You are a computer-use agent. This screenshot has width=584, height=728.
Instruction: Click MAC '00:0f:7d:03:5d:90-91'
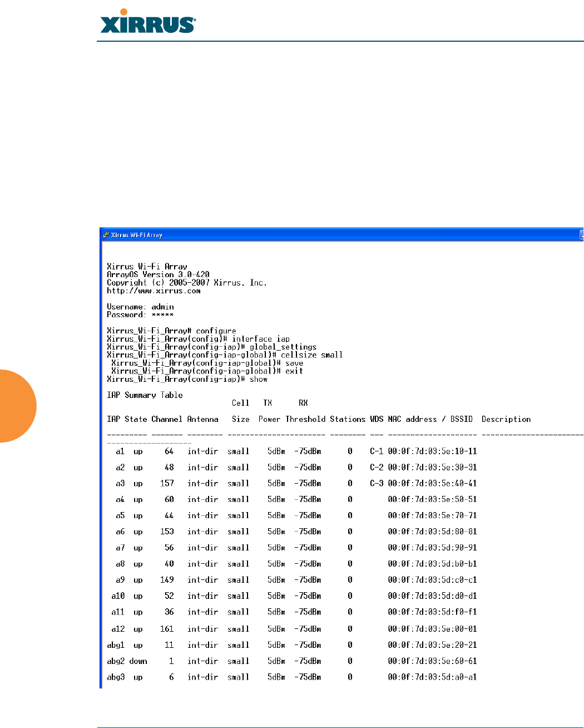point(432,548)
